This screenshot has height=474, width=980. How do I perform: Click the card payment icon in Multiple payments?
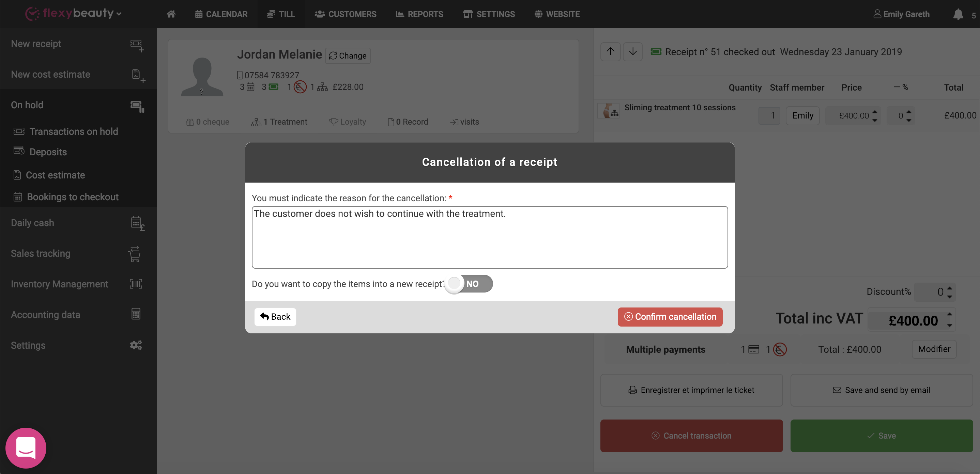pos(753,349)
